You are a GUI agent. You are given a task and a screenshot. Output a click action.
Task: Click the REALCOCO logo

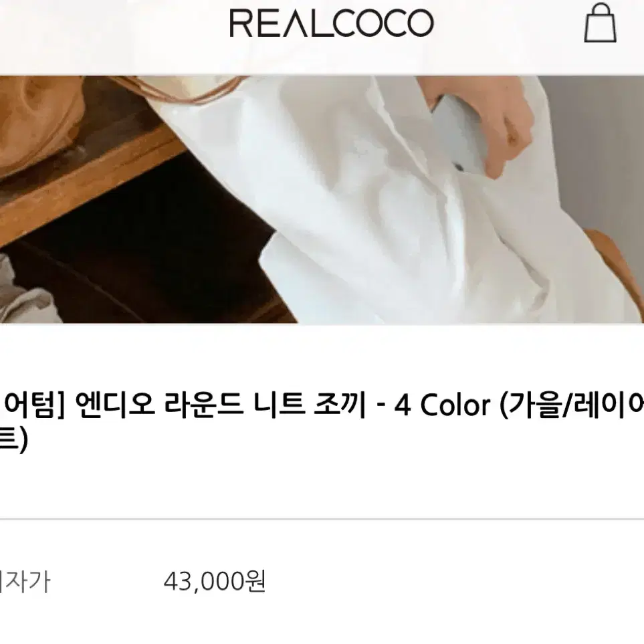click(332, 23)
